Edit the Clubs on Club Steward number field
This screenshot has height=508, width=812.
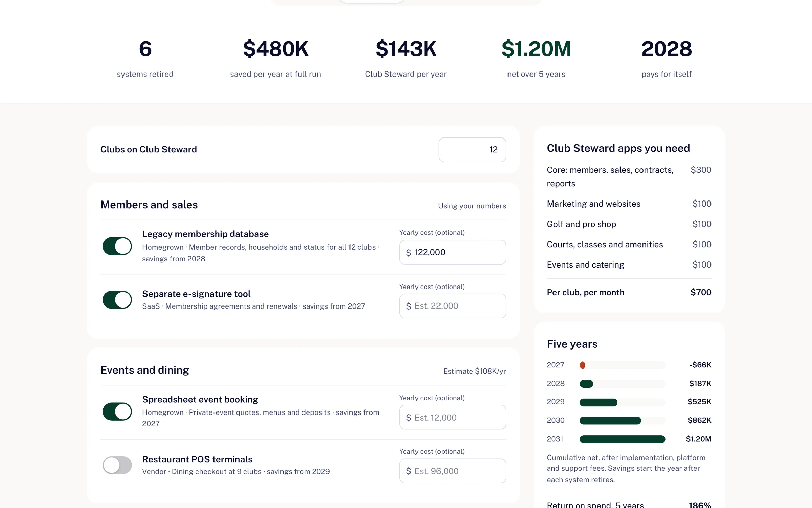[472, 149]
